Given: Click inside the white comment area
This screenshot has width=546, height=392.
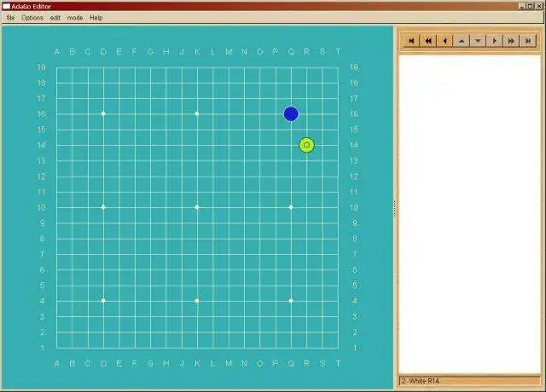Looking at the screenshot, I should click(x=469, y=214).
